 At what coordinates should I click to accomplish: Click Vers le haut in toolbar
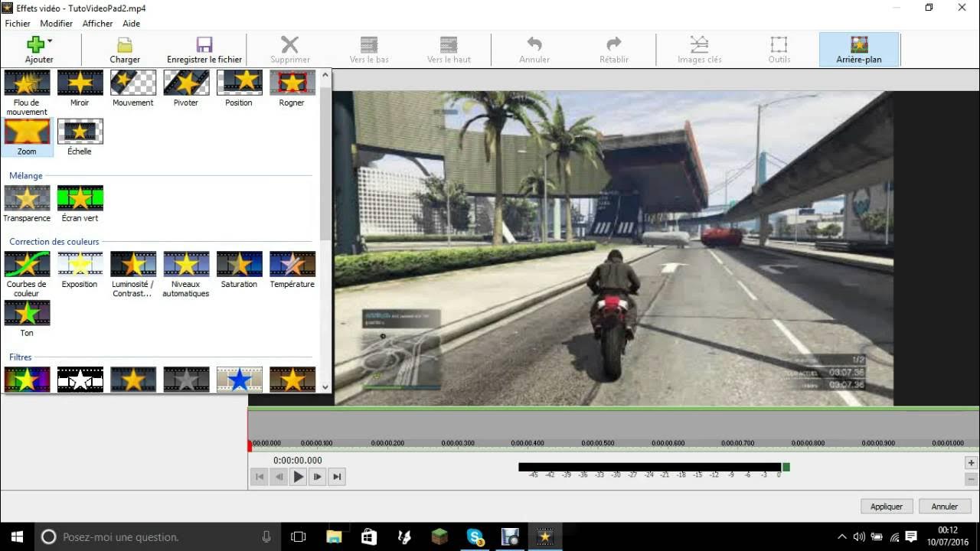pyautogui.click(x=449, y=50)
